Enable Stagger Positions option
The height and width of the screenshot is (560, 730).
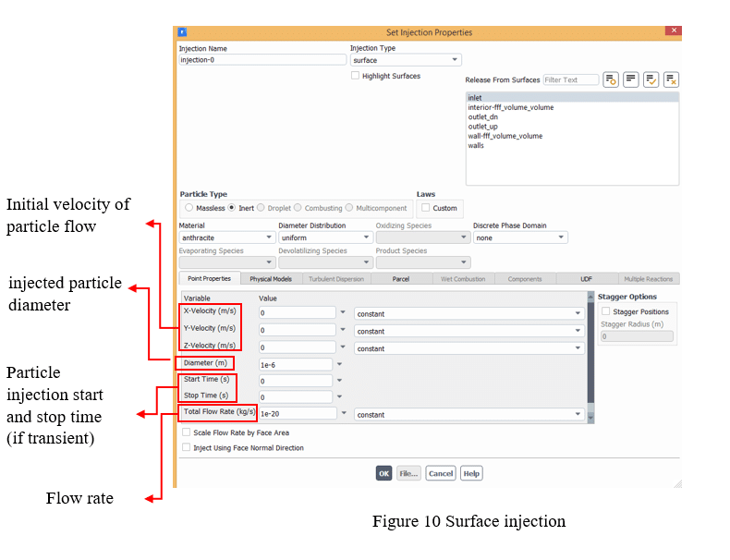click(x=606, y=311)
